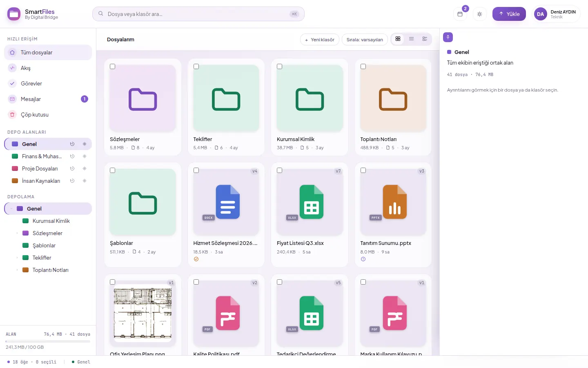Open history icon for Finans & Muhasebe area

[72, 156]
